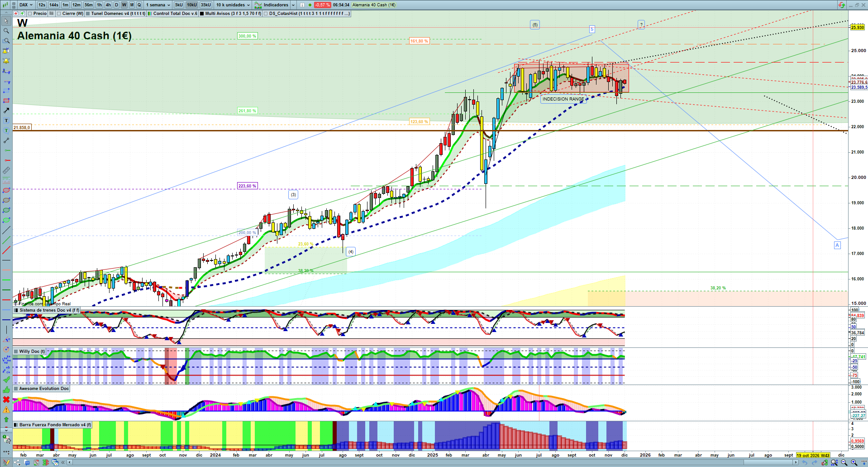Select the 12m timeframe
This screenshot has height=467, width=868.
76,5
